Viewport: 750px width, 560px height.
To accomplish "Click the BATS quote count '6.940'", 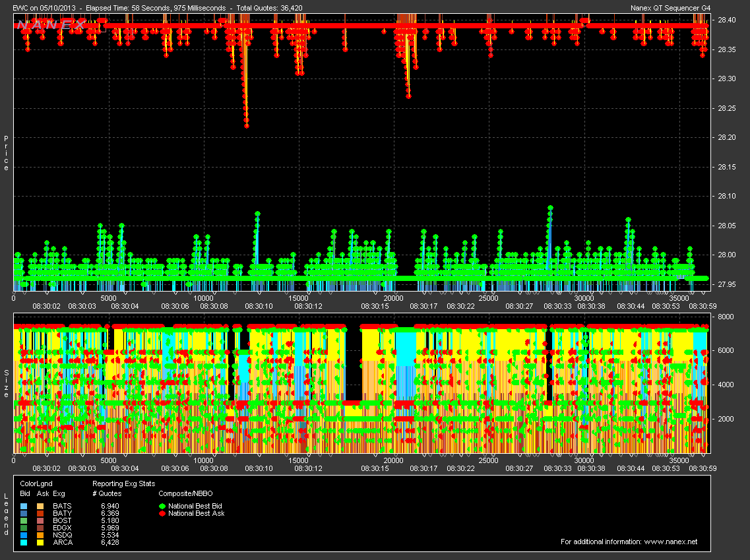I will [110, 506].
